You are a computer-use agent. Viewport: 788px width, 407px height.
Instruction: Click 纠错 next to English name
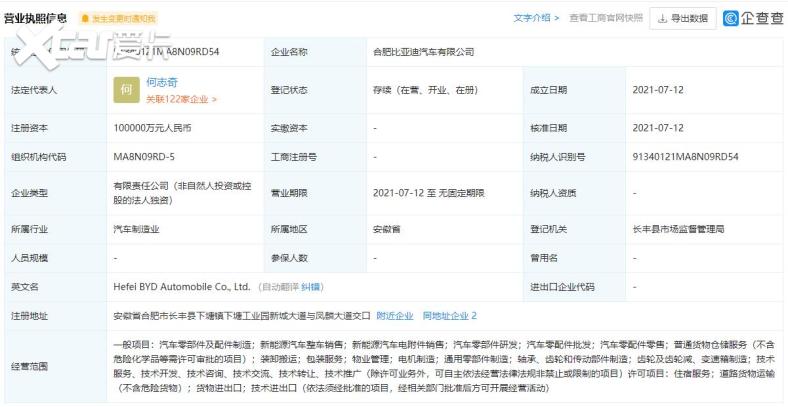[x=310, y=287]
